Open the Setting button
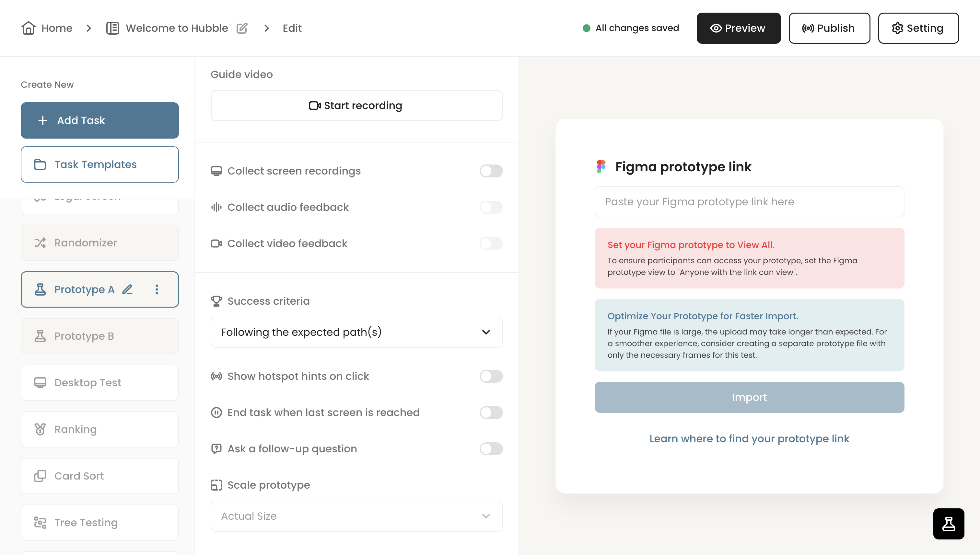 (918, 28)
